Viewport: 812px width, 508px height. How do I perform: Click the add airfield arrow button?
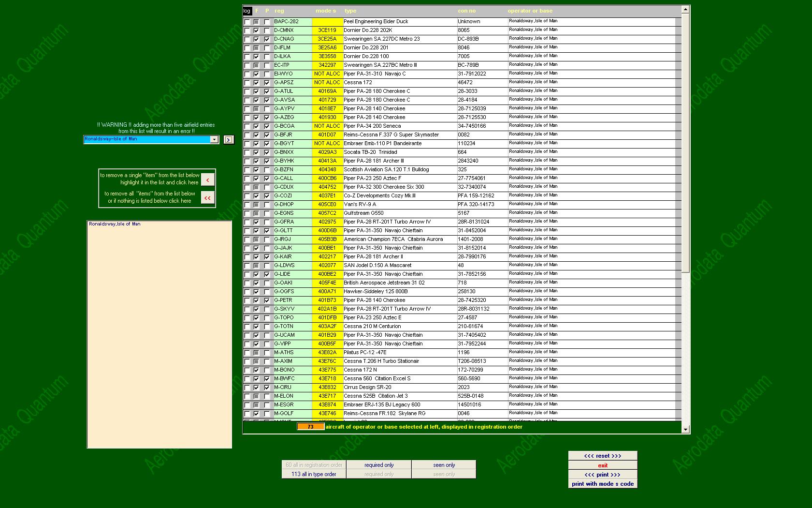click(229, 140)
